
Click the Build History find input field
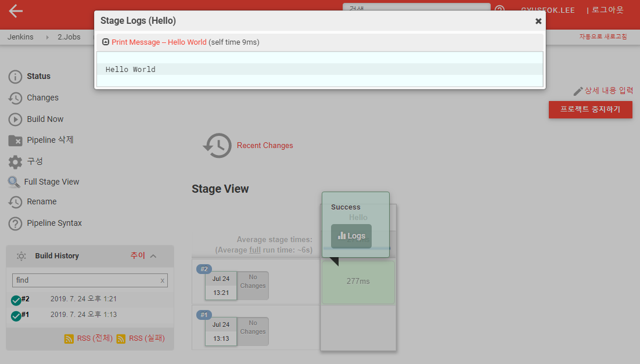click(86, 280)
